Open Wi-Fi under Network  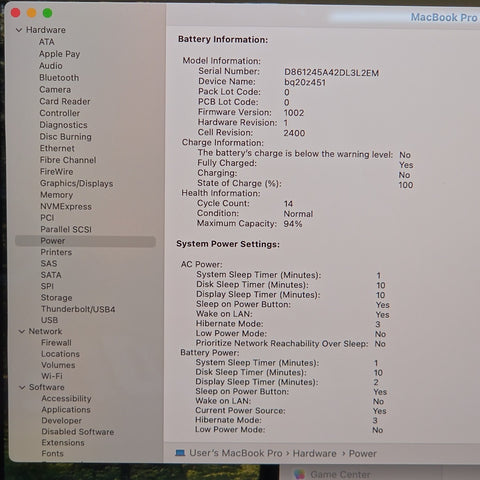[x=52, y=376]
